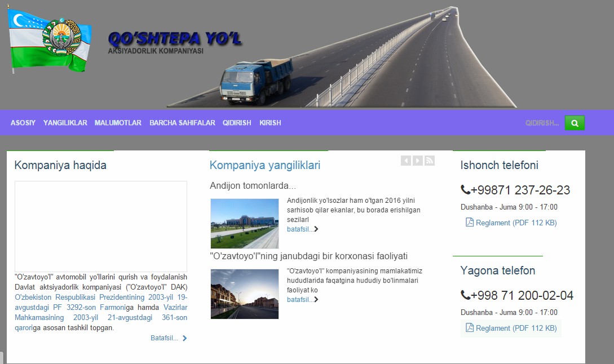Viewport: 614px width, 364px height.
Task: Click Kompaniya haqida heading
Action: click(x=60, y=165)
